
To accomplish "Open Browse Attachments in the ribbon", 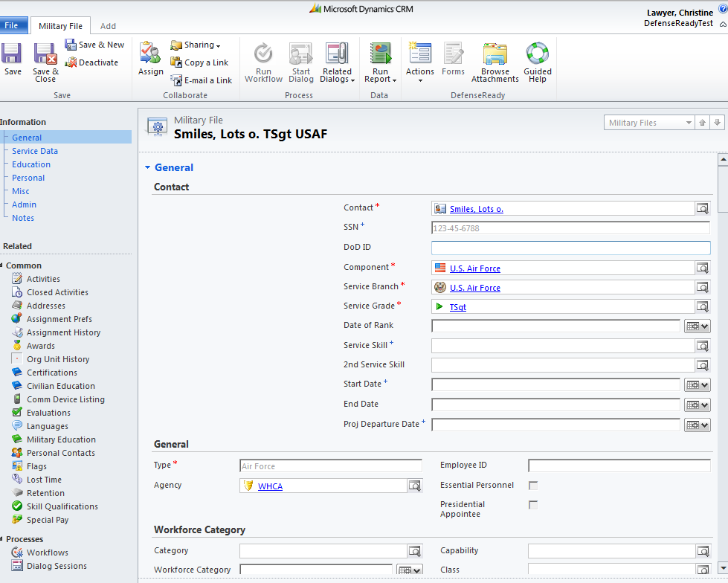I will pyautogui.click(x=495, y=54).
